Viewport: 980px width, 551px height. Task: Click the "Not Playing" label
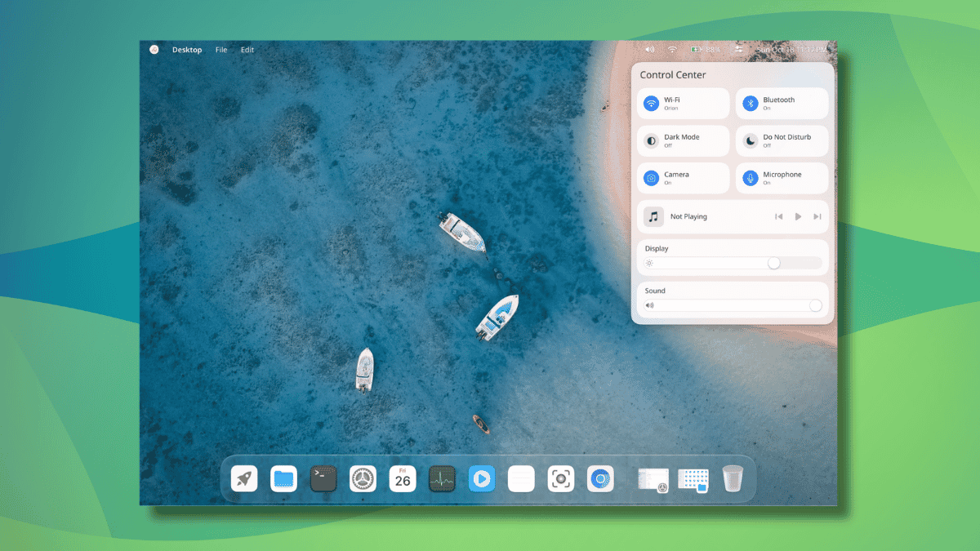click(x=688, y=216)
